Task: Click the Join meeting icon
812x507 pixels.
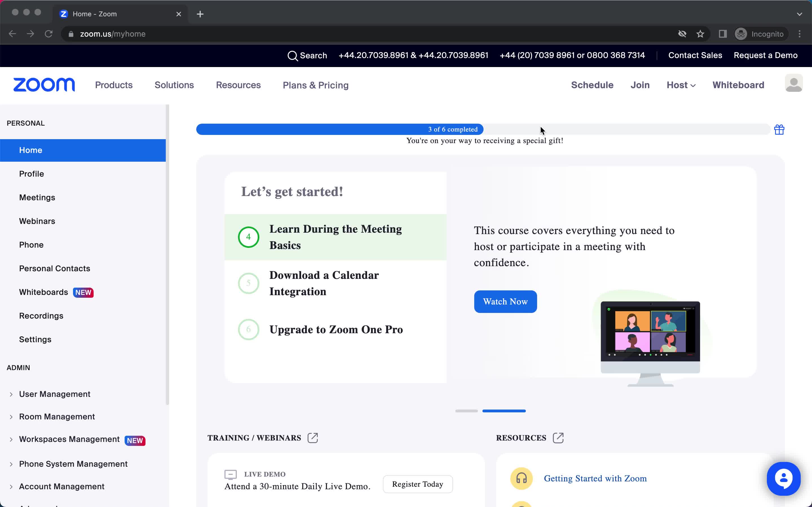Action: tap(640, 85)
